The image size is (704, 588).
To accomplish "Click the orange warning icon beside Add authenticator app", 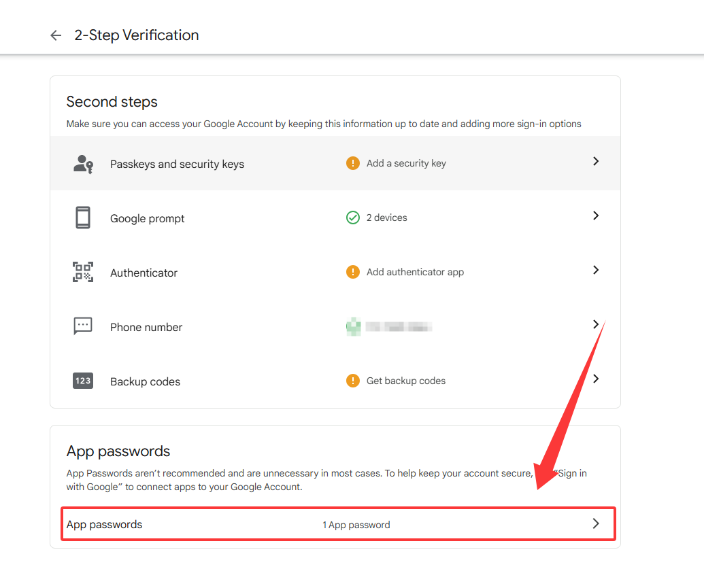I will pyautogui.click(x=353, y=272).
